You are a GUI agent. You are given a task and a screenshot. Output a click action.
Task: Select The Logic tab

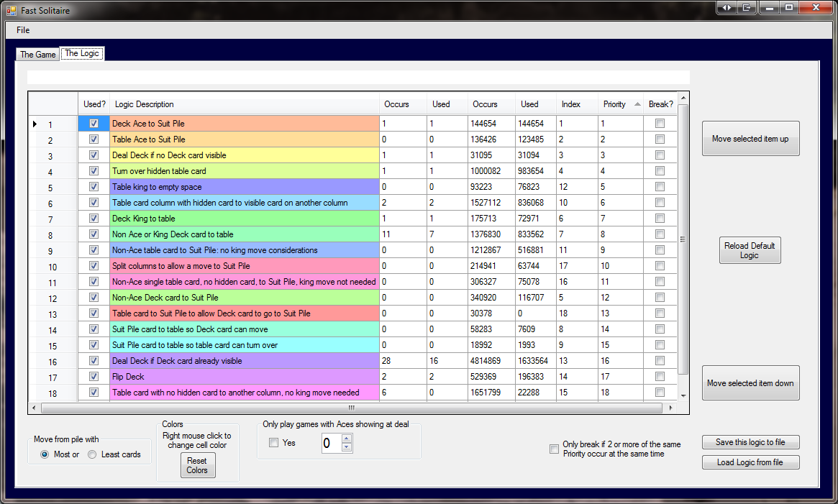pyautogui.click(x=82, y=53)
